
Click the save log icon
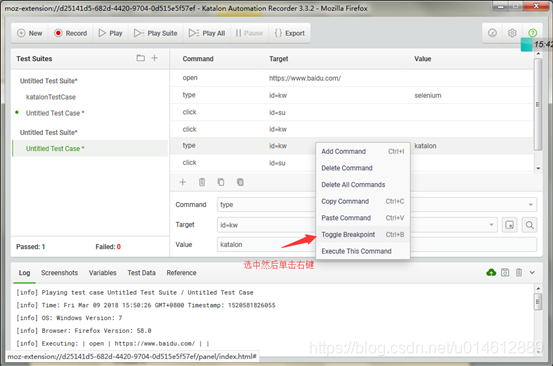pos(505,272)
